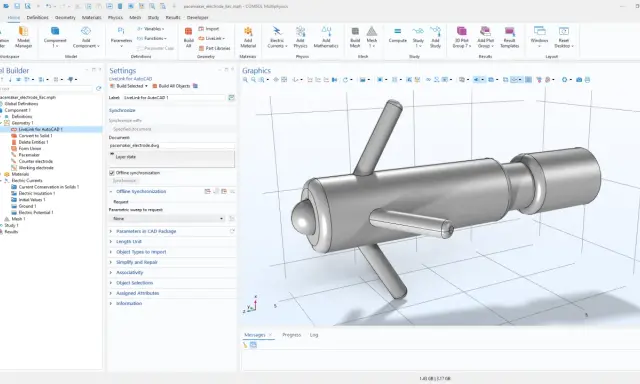640x384 pixels.
Task: Click zoom in icon in Graphics toolbar
Action: (x=245, y=80)
